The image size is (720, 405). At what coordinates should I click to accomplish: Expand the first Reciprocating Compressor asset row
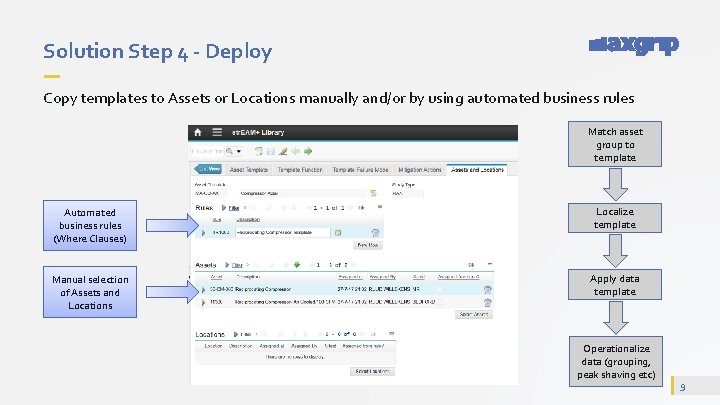(203, 290)
